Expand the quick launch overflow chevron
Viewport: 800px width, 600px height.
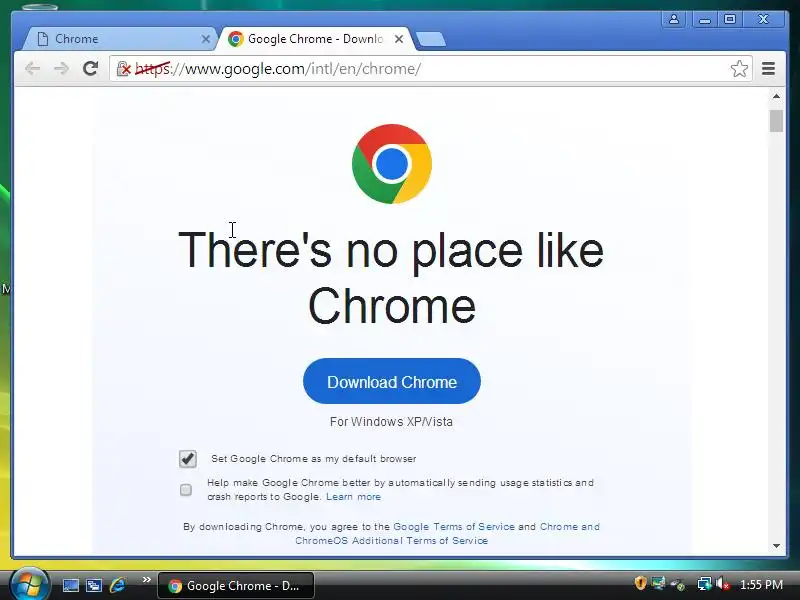(x=147, y=580)
